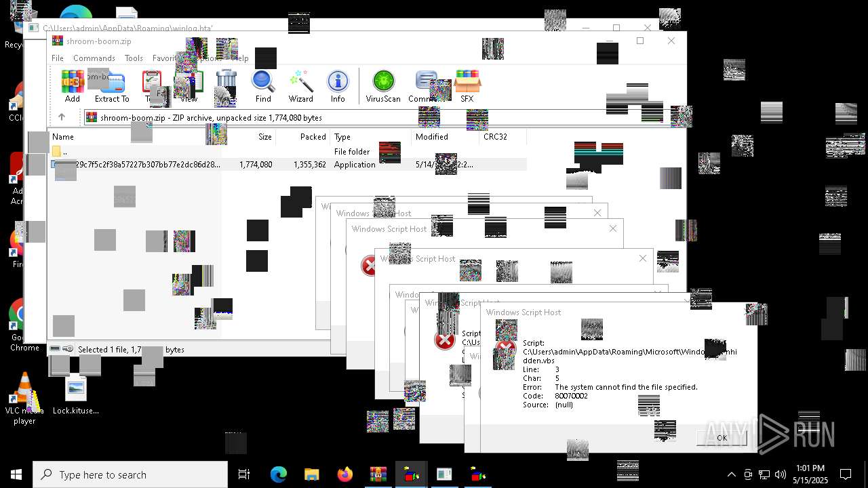
Task: Show archive Info
Action: pyautogui.click(x=338, y=86)
